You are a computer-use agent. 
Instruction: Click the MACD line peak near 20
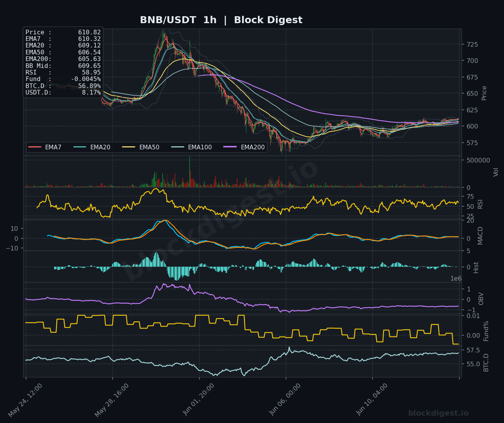165,221
